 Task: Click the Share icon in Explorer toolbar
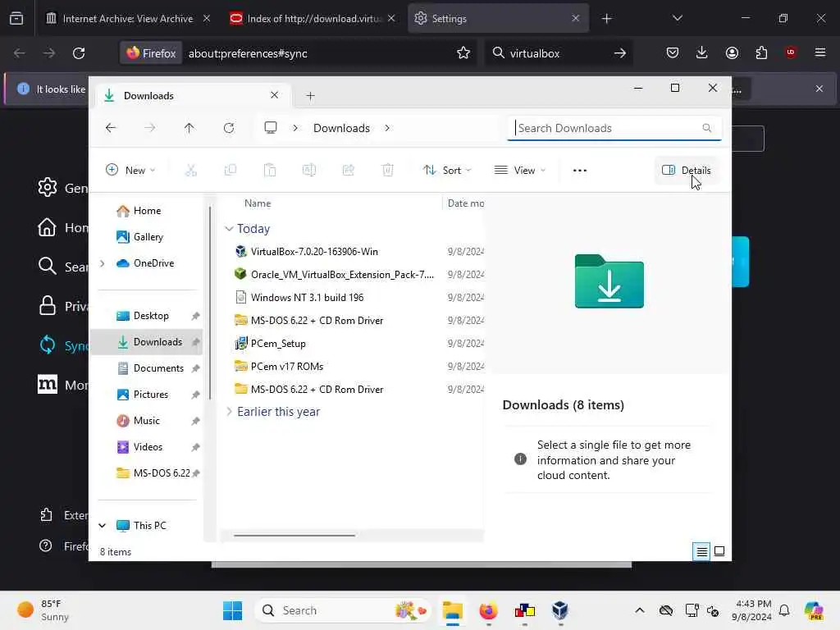click(348, 171)
